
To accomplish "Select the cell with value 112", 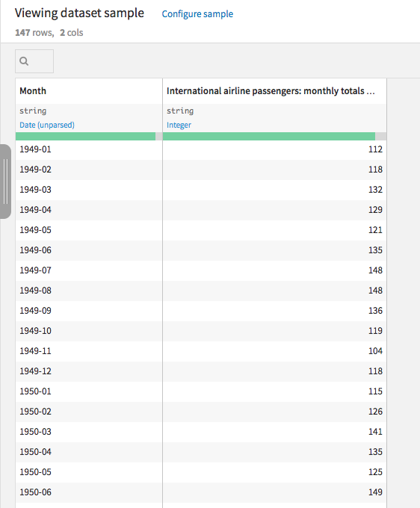I will tap(274, 149).
